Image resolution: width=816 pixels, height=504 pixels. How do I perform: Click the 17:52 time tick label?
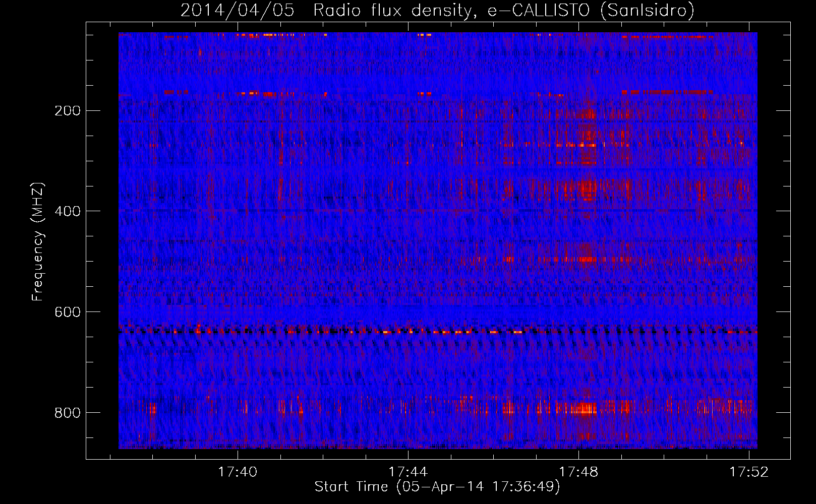coord(749,472)
